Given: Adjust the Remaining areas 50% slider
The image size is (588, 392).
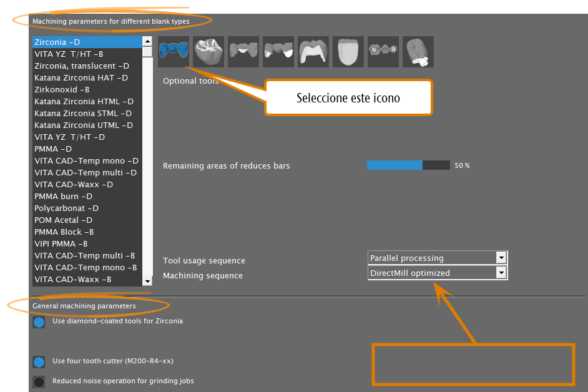Looking at the screenshot, I should click(408, 165).
